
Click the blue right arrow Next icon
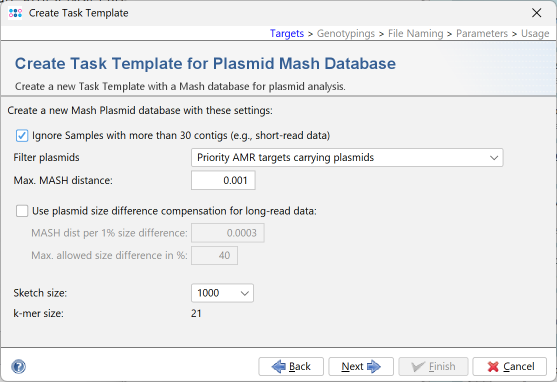click(x=374, y=366)
